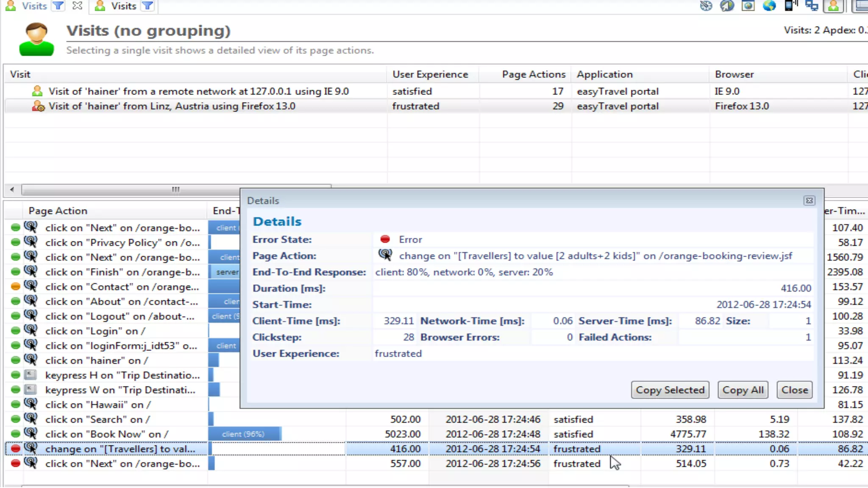Click the networked computers toolbar icon
Image resolution: width=868 pixels, height=488 pixels.
click(812, 6)
